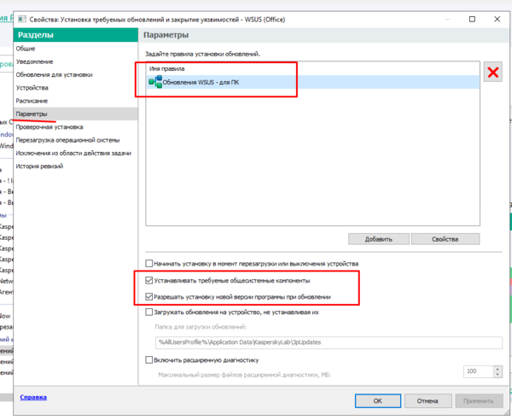
Task: Select rule row 'Обновления WSUS - для ПК'
Action: pyautogui.click(x=313, y=82)
